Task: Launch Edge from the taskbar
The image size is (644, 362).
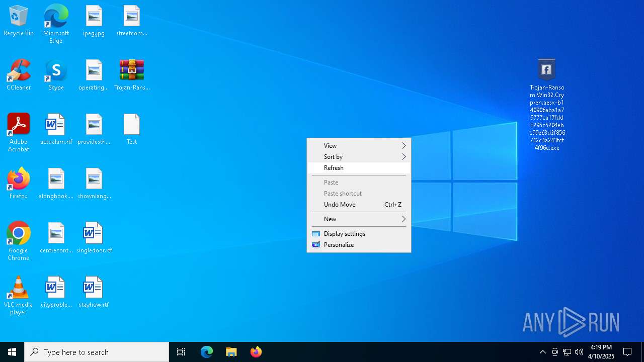Action: [x=207, y=352]
